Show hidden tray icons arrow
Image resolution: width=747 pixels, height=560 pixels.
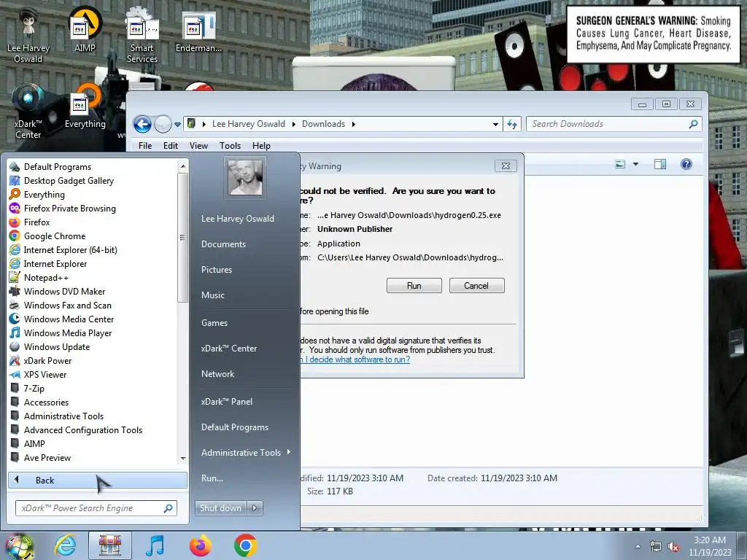638,547
